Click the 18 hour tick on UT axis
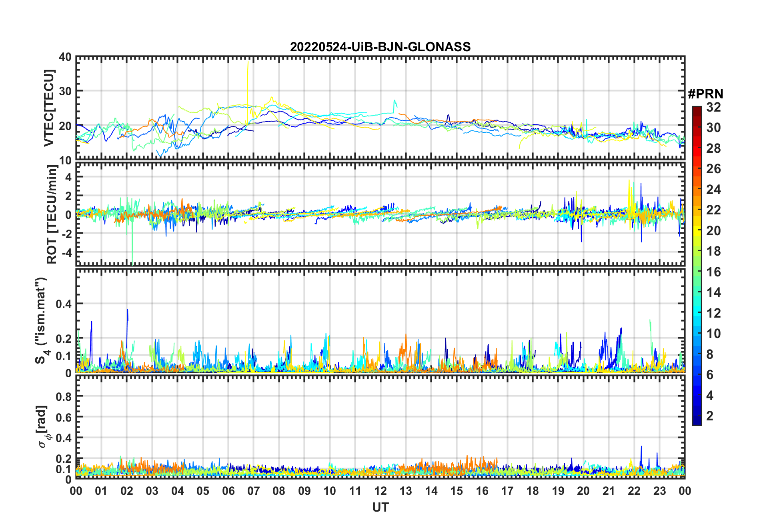 pos(533,491)
